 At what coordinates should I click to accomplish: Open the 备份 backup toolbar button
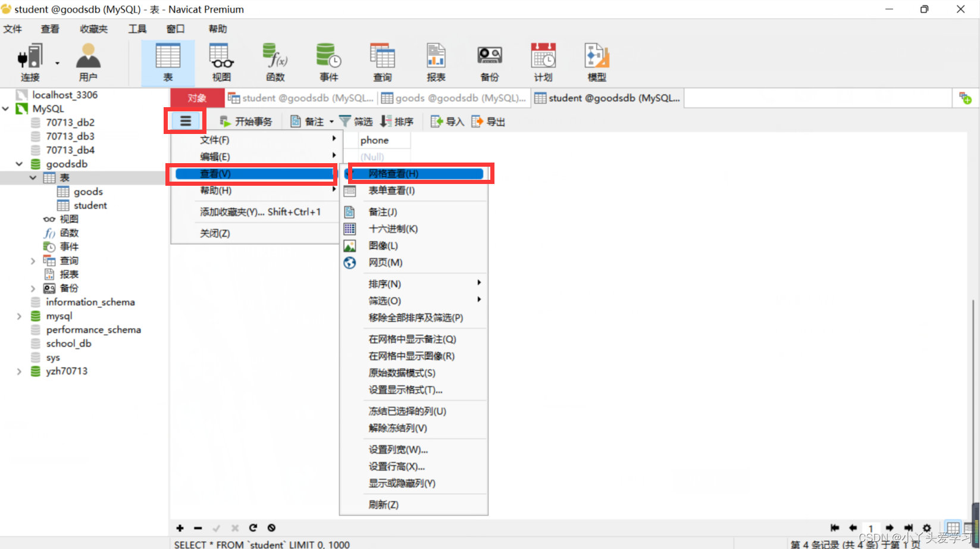pyautogui.click(x=489, y=63)
